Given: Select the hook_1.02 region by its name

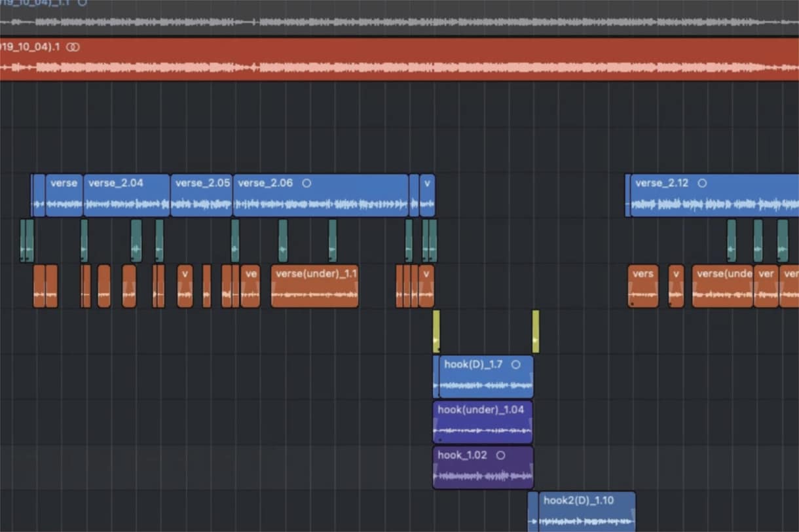Looking at the screenshot, I should 462,455.
